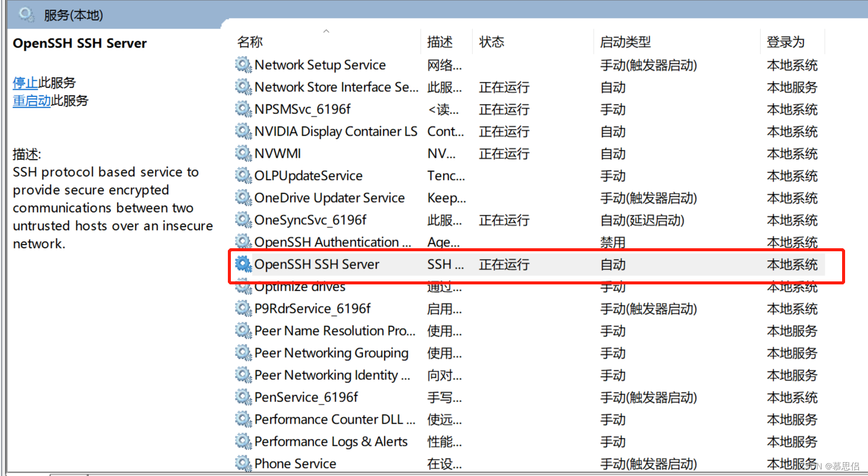Viewport: 868px width, 476px height.
Task: Click the Performance Logs & Alerts icon
Action: (x=244, y=441)
